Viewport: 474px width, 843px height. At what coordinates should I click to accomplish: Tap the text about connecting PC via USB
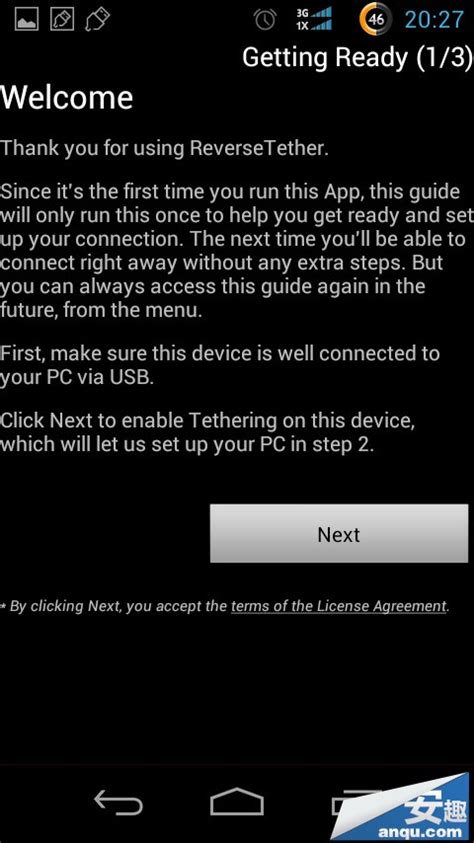click(x=220, y=365)
